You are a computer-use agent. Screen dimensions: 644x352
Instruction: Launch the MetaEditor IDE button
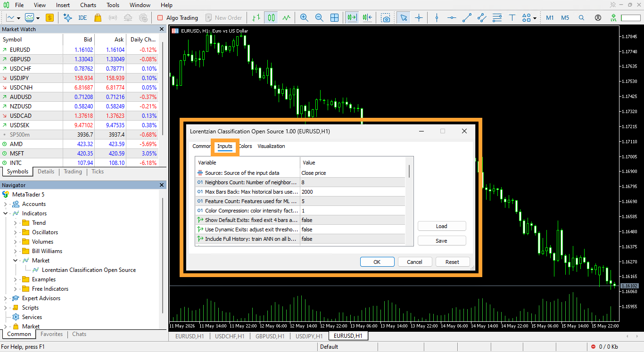83,18
